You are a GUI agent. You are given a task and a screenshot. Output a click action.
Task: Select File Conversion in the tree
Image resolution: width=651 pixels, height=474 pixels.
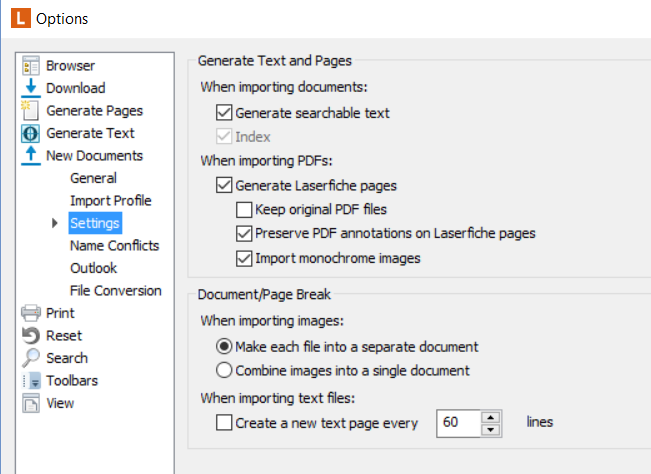115,291
